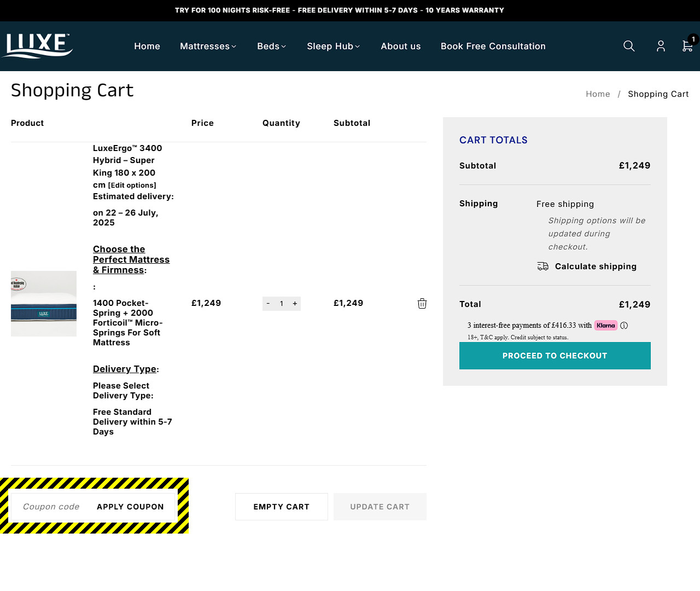
Task: Click the Price column header
Action: click(x=202, y=123)
